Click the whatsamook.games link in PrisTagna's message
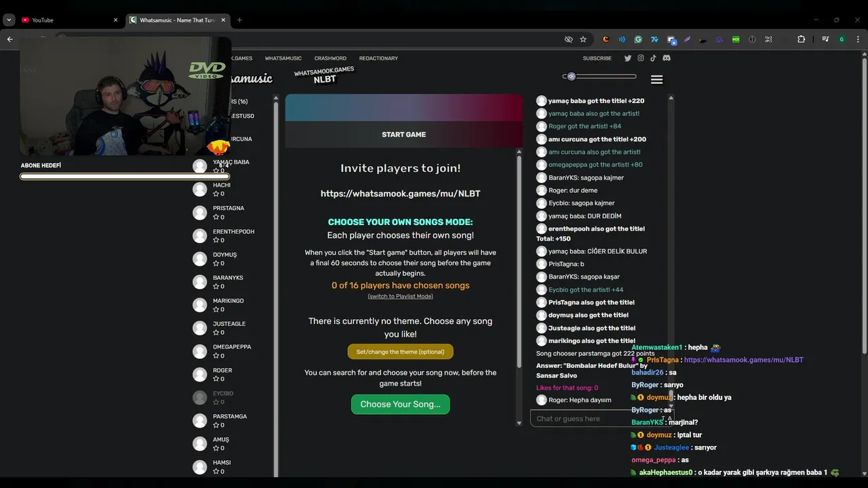Screen dimensions: 868x488 pyautogui.click(x=743, y=360)
